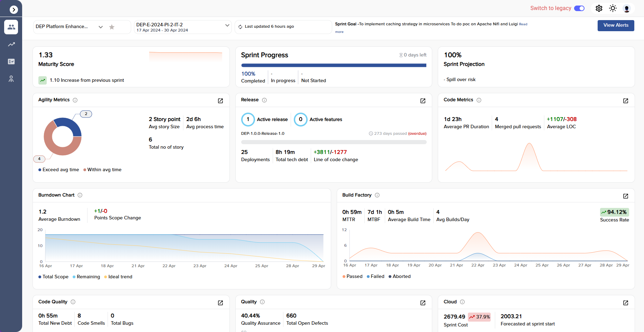The image size is (644, 332).
Task: Toggle the Switch to legacy control
Action: [579, 8]
